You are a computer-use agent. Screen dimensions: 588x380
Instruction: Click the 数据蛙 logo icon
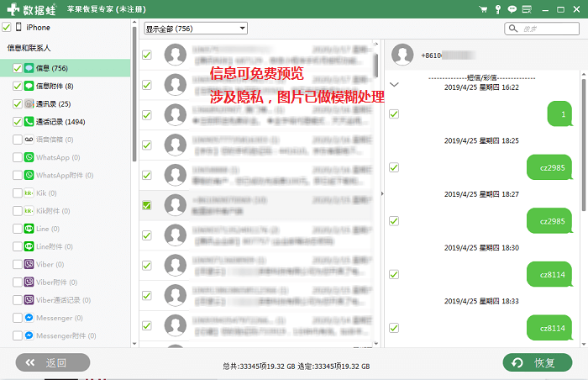click(x=13, y=9)
